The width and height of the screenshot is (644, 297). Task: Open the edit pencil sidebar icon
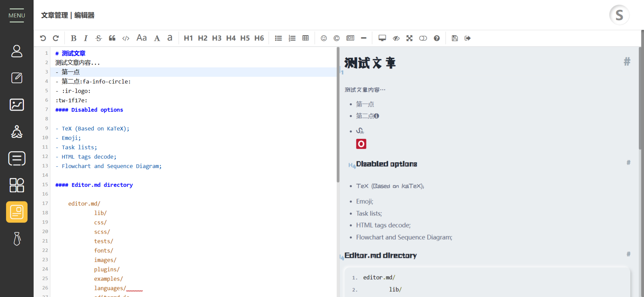[17, 78]
